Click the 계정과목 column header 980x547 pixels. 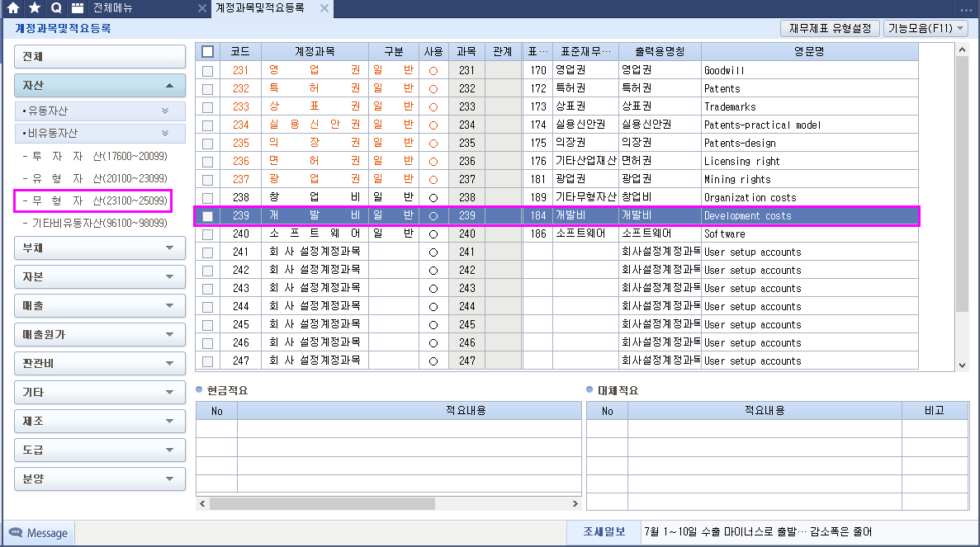coord(315,51)
